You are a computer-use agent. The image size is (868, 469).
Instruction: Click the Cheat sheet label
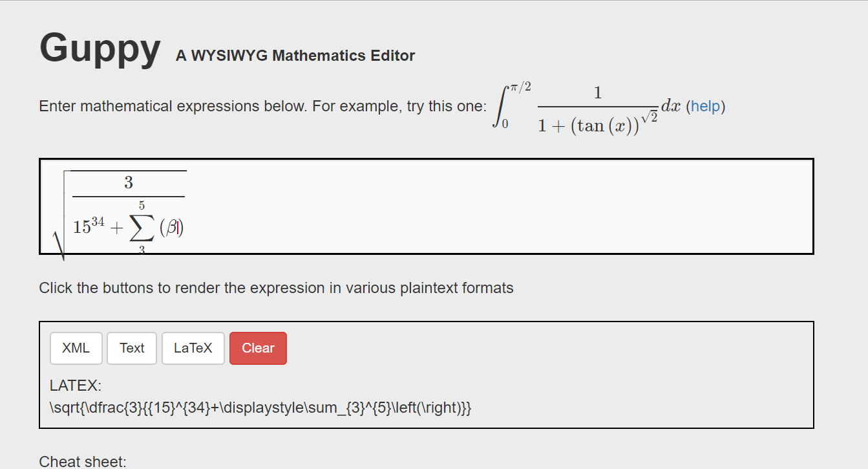(82, 461)
